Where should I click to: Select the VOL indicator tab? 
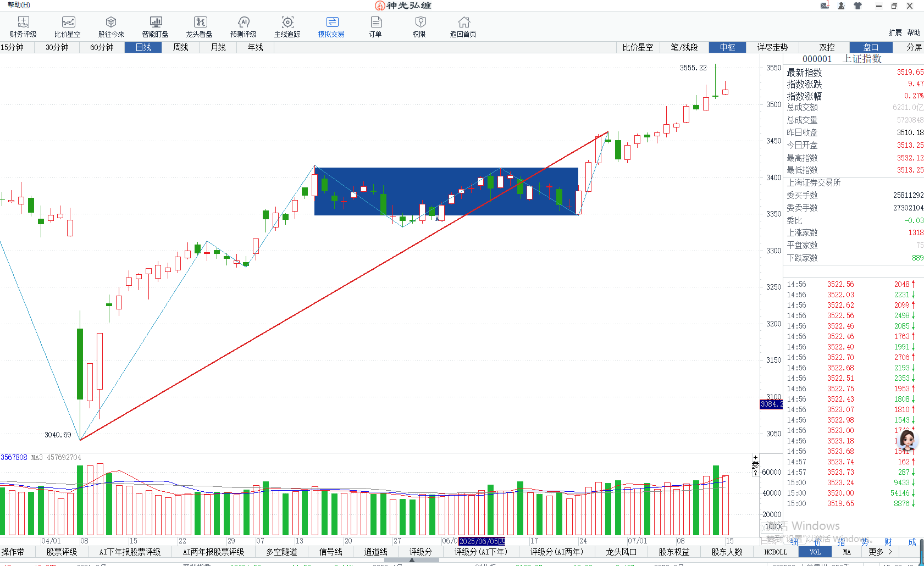coord(815,552)
